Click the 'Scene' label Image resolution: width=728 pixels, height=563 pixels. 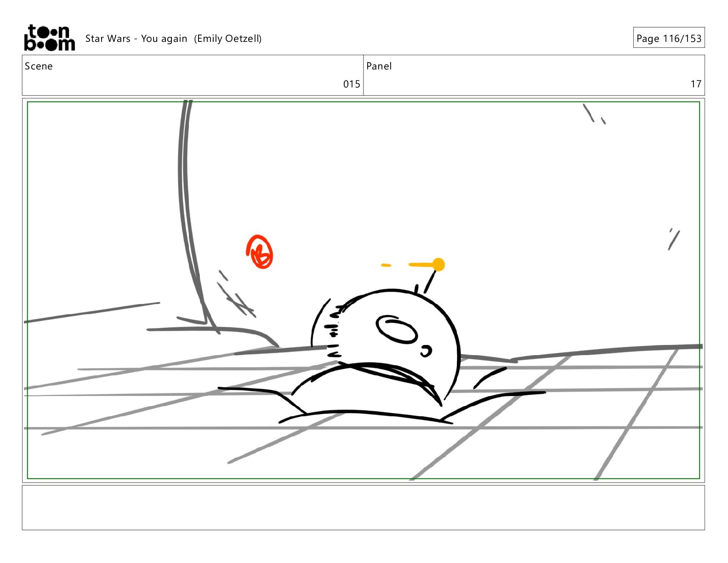pos(39,66)
